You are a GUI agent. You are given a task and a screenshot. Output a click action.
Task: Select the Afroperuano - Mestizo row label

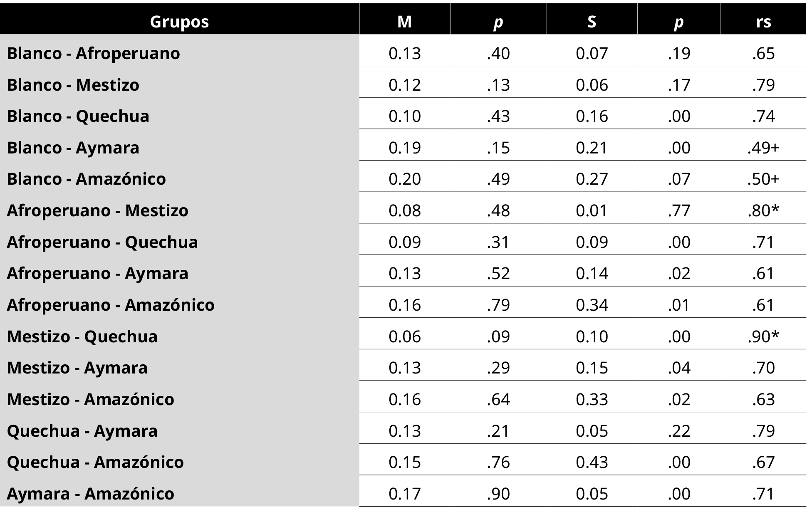tap(98, 210)
